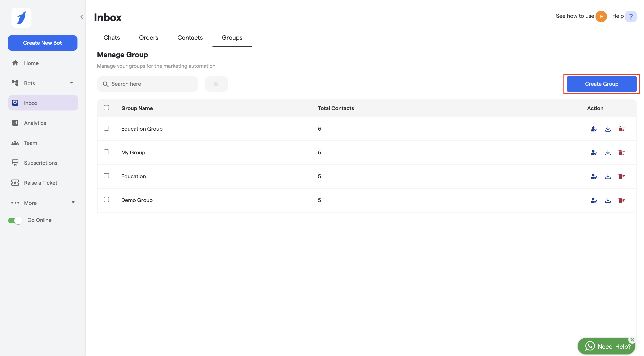Viewport: 644px width, 356px height.
Task: Check the Education Group checkbox
Action: coord(106,128)
